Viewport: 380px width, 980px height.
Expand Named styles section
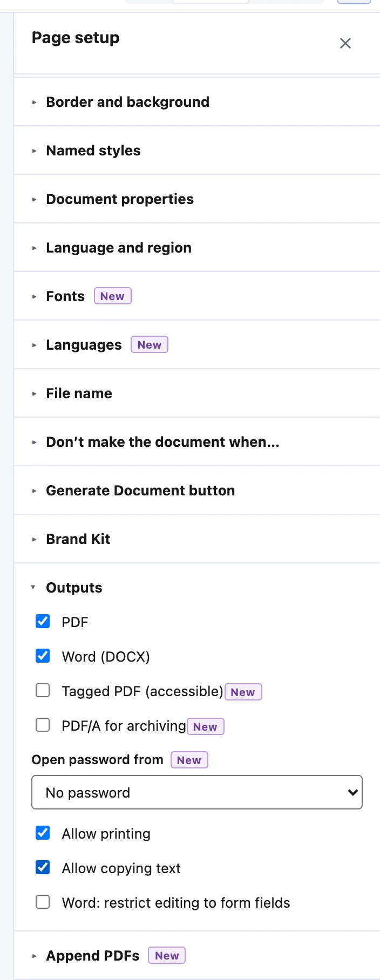click(x=197, y=151)
